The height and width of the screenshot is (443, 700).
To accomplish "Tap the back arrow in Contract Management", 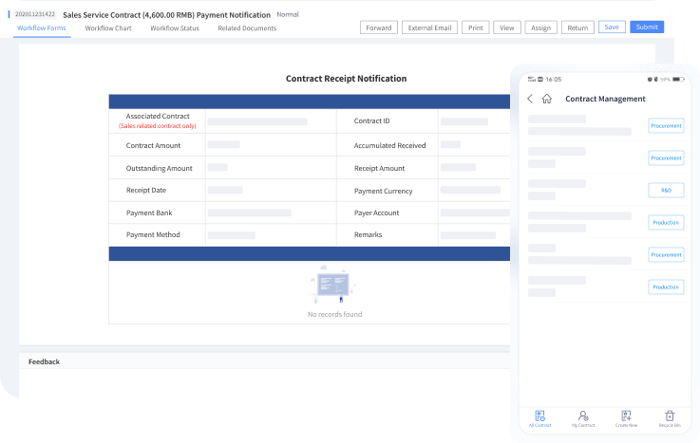I will point(530,99).
